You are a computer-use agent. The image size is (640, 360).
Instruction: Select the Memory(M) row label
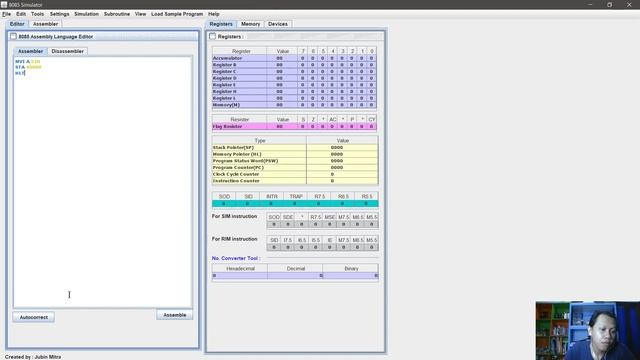(x=239, y=105)
